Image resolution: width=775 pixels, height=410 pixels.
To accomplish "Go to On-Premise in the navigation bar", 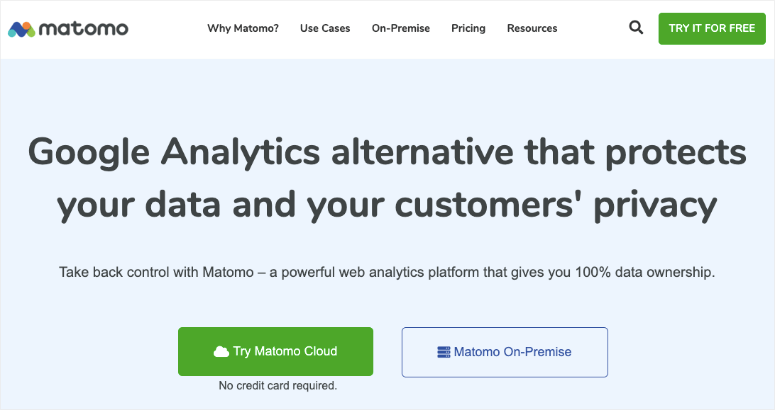I will [400, 28].
